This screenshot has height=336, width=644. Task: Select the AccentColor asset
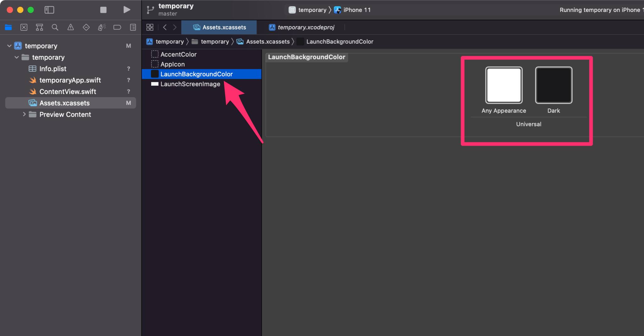(178, 54)
